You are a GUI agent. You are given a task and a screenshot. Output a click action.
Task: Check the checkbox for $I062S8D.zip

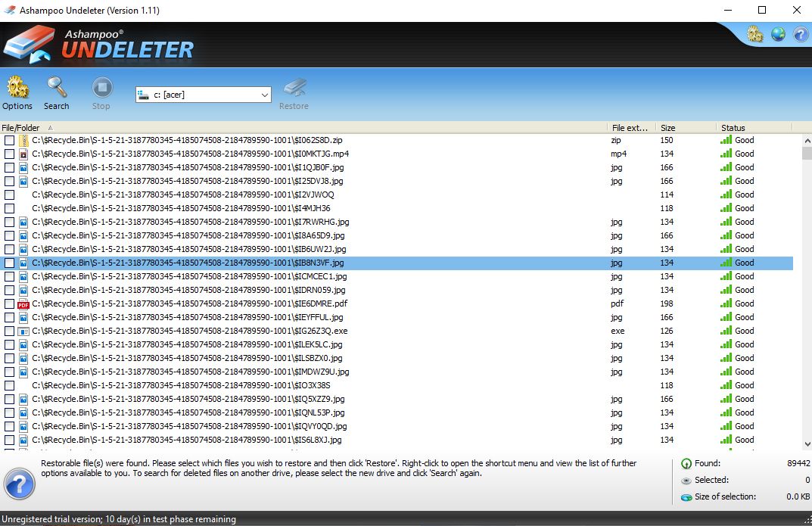9,139
